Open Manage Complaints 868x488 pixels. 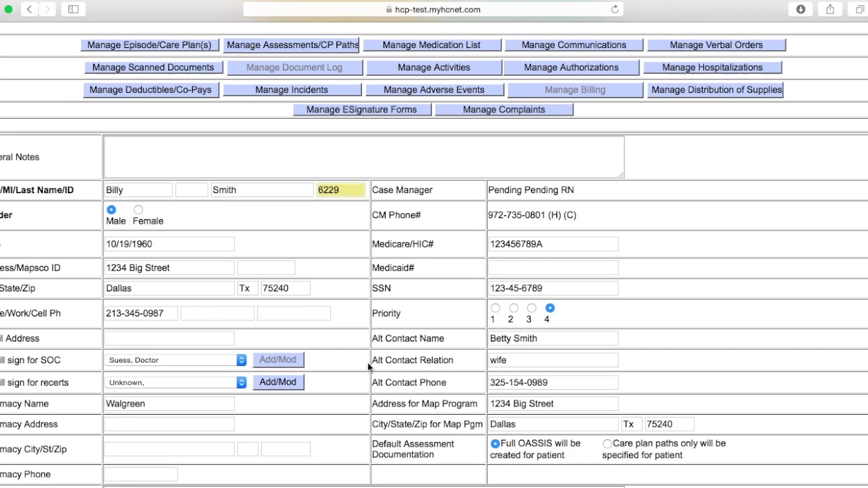pyautogui.click(x=504, y=109)
